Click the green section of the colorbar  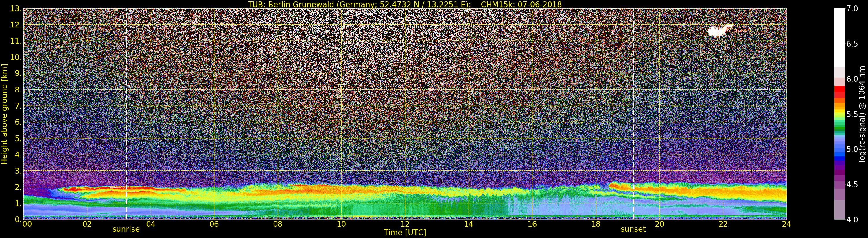(x=839, y=125)
